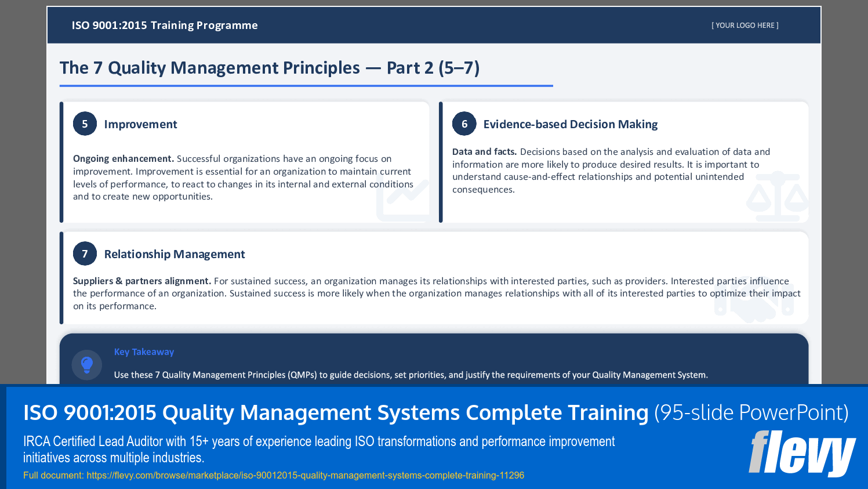Select the numbered badge 5 for Improvement
868x489 pixels.
pos(84,124)
